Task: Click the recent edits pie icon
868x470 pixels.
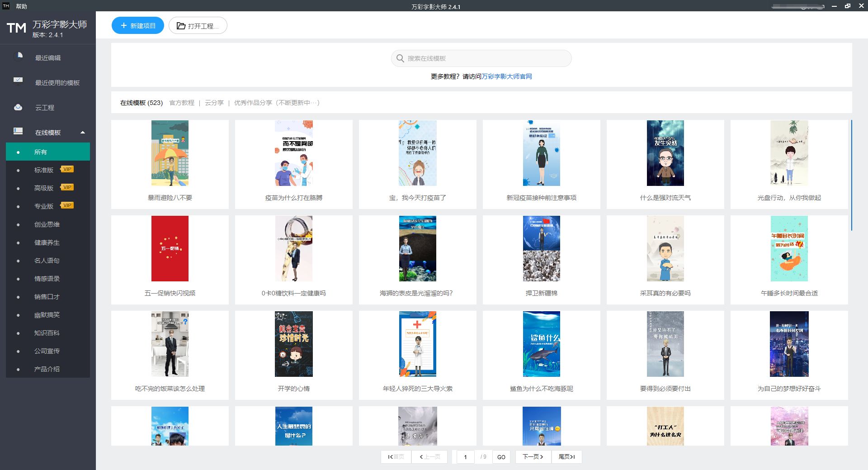Action: 19,56
